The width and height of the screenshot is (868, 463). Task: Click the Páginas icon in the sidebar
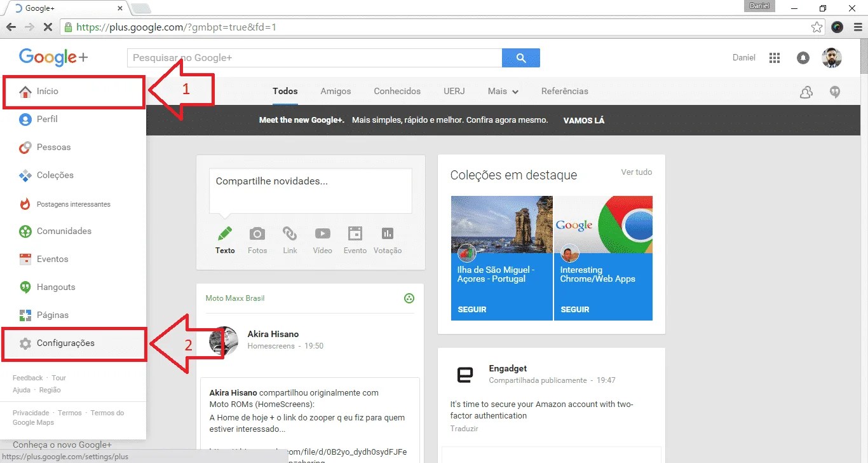tap(25, 315)
